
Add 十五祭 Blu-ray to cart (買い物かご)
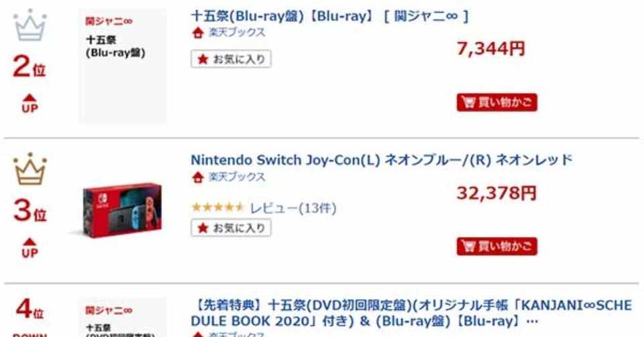coord(497,103)
